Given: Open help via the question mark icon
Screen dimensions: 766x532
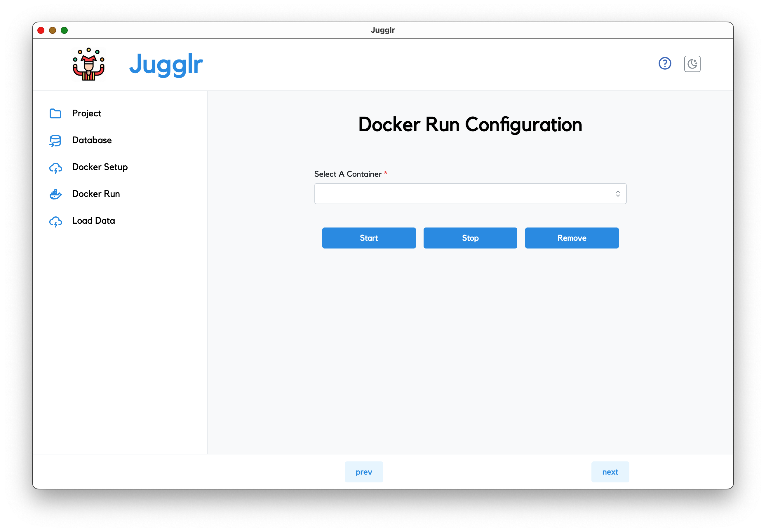Looking at the screenshot, I should pyautogui.click(x=665, y=63).
